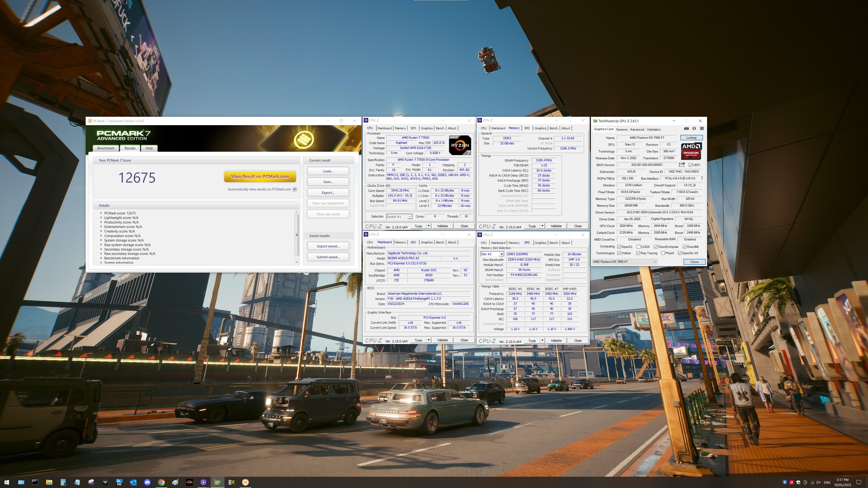The width and height of the screenshot is (868, 488).
Task: Click the muted volume tray icon
Action: click(x=819, y=482)
